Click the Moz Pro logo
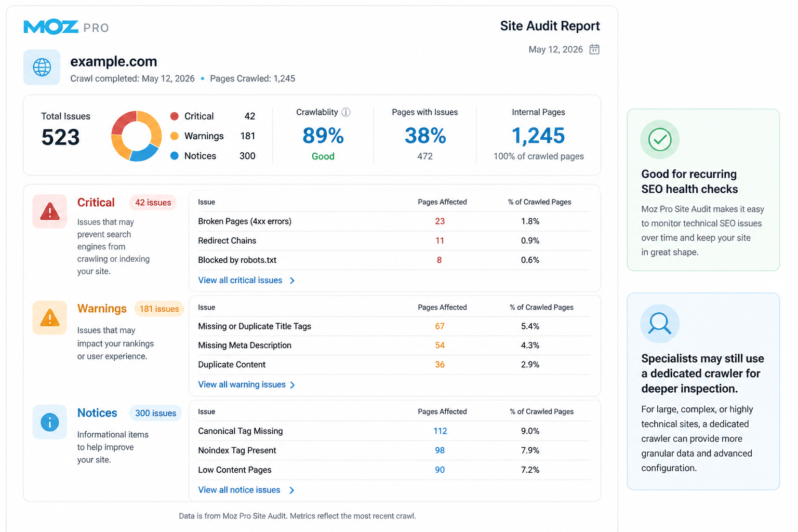The image size is (798, 532). [x=66, y=27]
